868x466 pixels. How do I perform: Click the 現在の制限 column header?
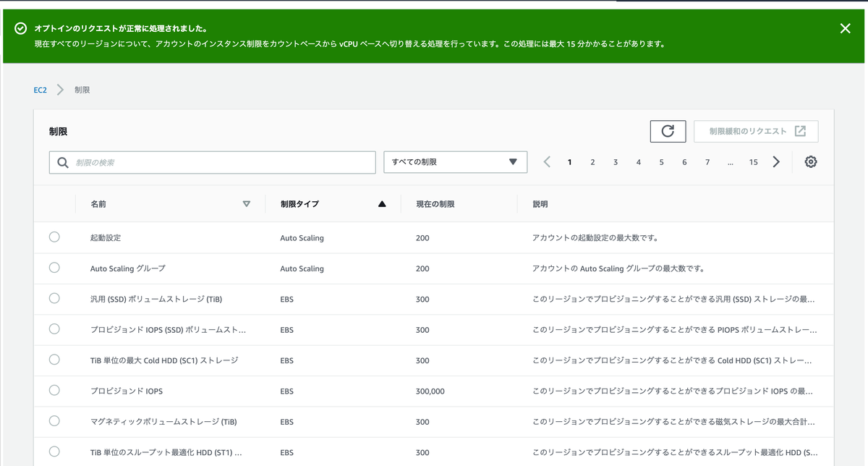[435, 204]
